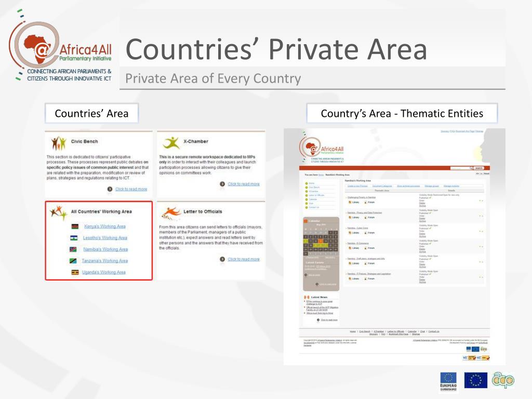Image resolution: width=532 pixels, height=399 pixels.
Task: Click the Civic Bench people icon
Action: (59, 143)
